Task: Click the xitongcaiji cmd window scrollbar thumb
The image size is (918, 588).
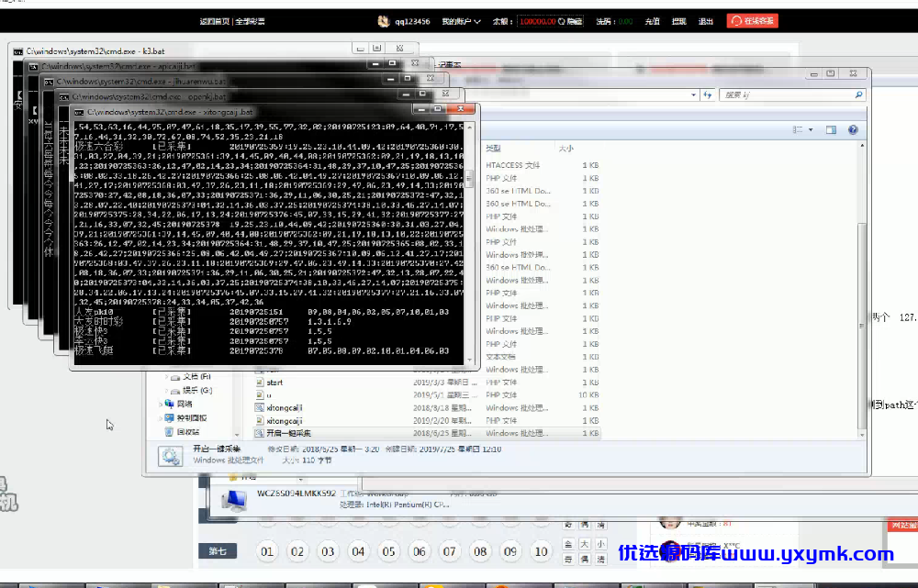Action: pyautogui.click(x=469, y=179)
